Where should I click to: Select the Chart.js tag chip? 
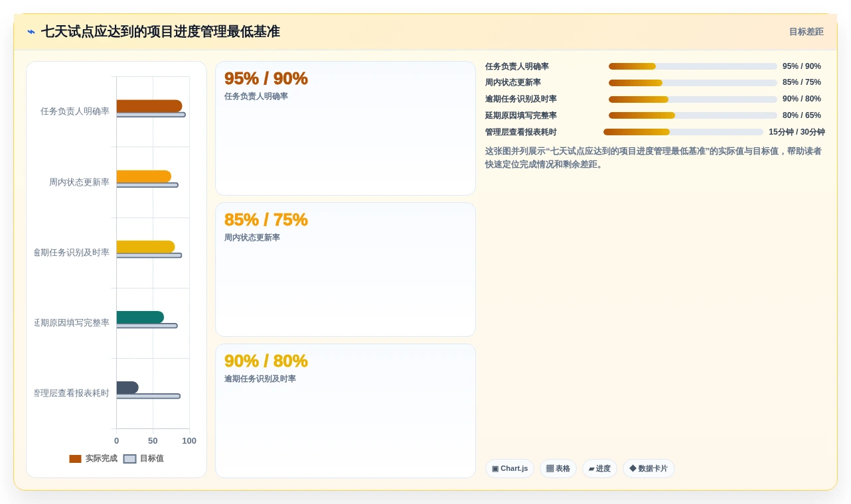[x=510, y=469]
